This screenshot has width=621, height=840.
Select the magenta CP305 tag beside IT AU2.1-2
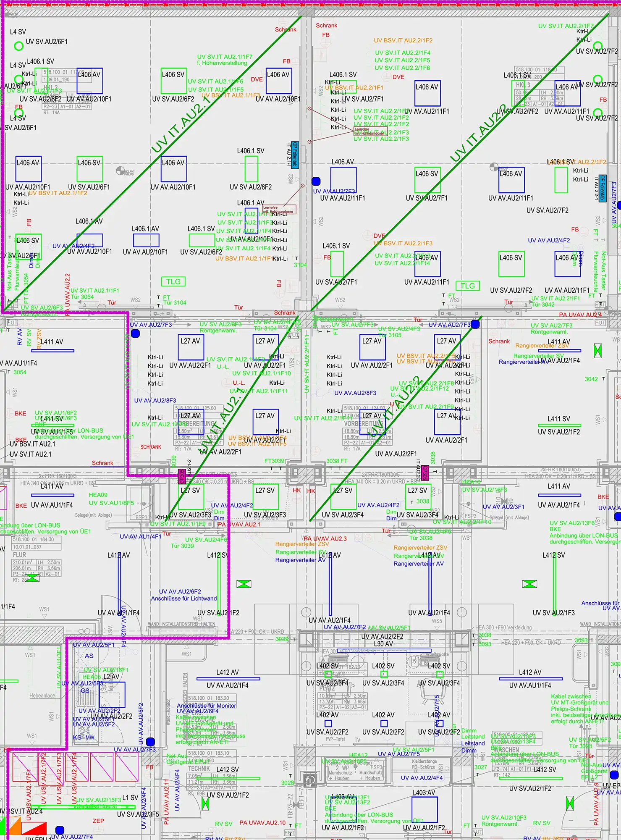coord(182,476)
